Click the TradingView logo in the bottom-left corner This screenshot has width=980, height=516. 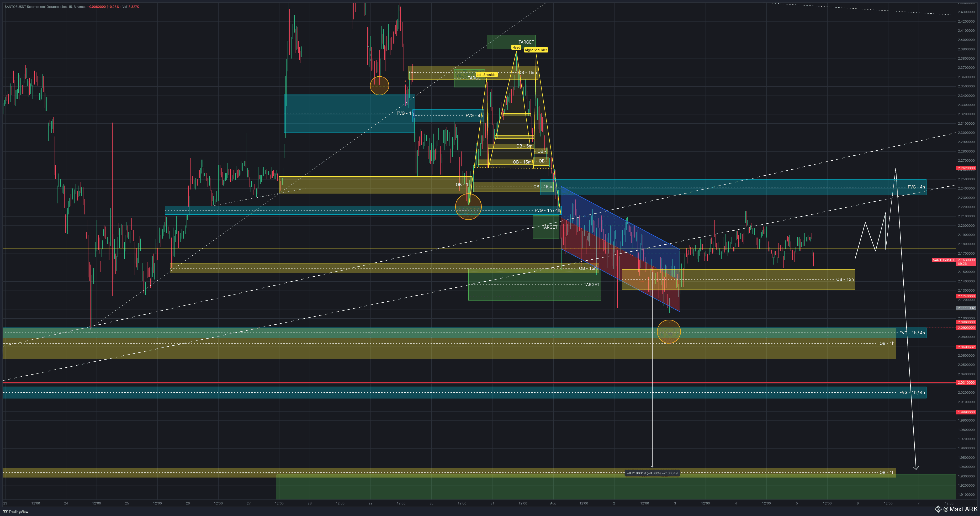point(15,512)
